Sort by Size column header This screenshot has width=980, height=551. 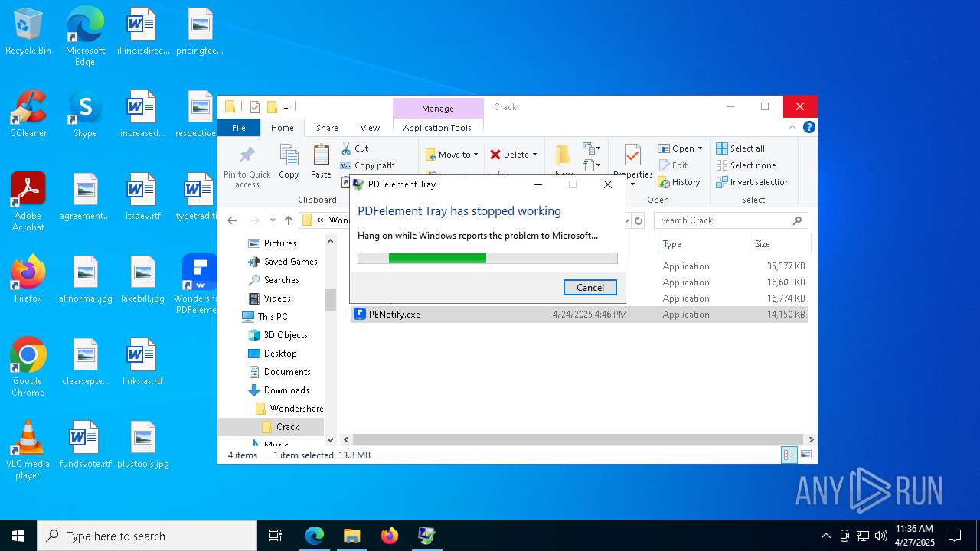click(779, 244)
